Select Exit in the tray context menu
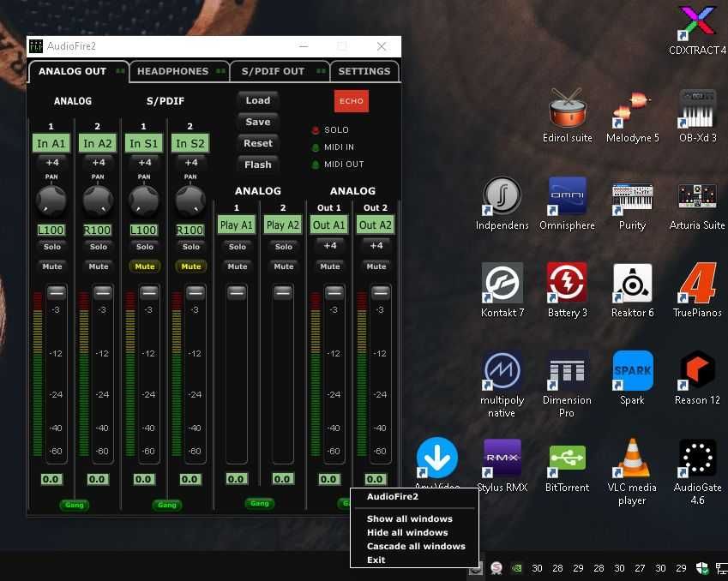This screenshot has height=581, width=728. pos(376,560)
